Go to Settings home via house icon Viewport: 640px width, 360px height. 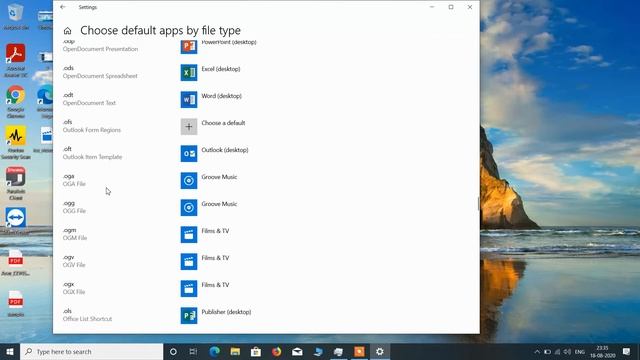[67, 31]
